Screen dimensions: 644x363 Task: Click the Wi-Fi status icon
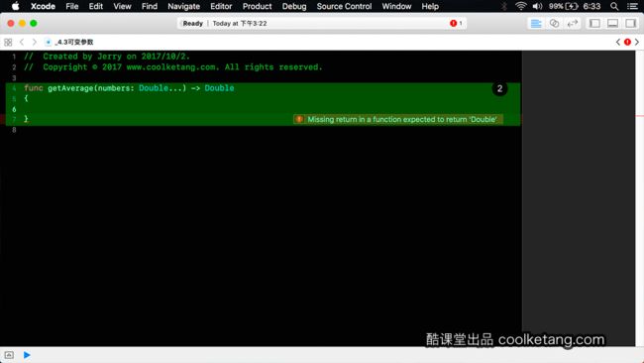pyautogui.click(x=521, y=6)
